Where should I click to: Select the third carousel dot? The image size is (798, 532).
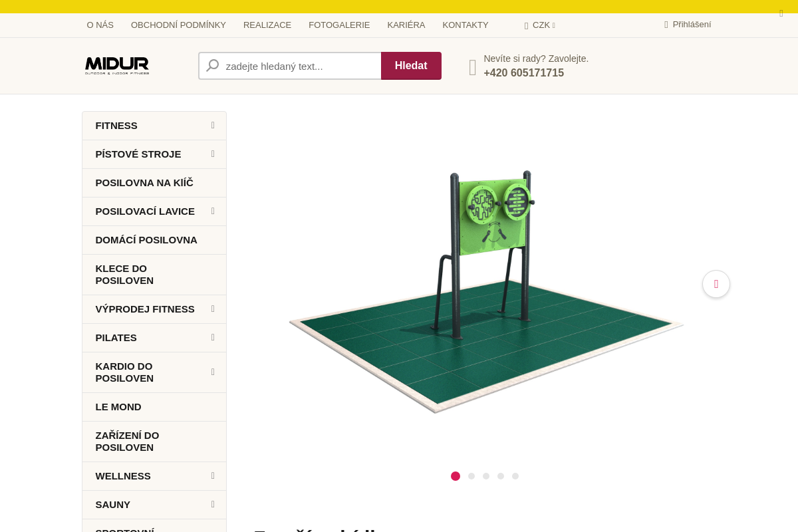click(x=486, y=476)
